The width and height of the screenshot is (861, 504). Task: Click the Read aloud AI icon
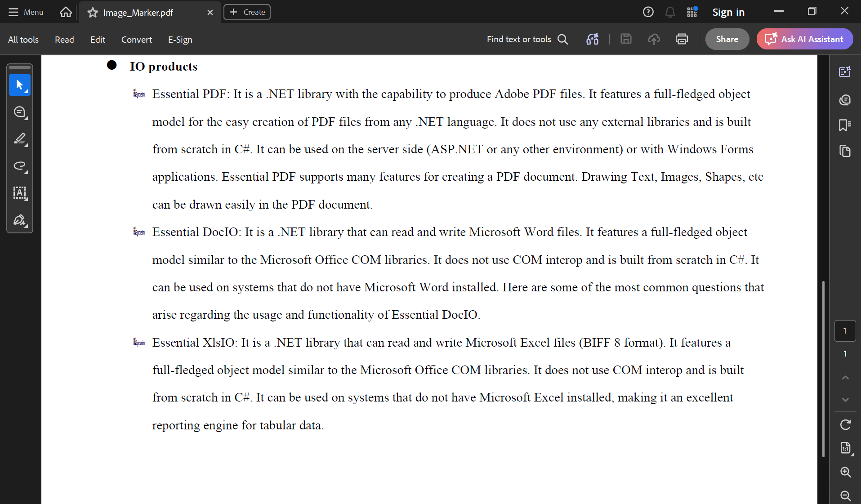(x=592, y=39)
